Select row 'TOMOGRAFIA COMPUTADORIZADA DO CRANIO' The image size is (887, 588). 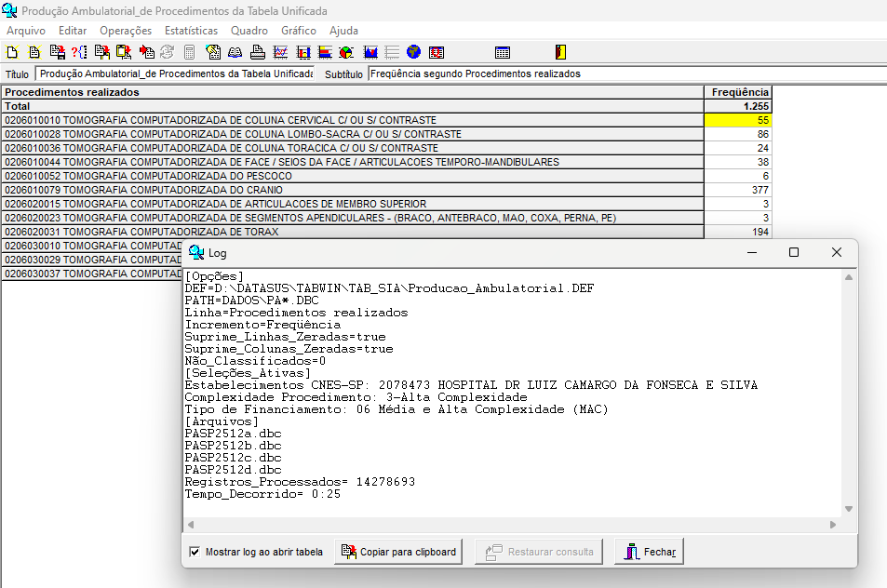pos(353,190)
